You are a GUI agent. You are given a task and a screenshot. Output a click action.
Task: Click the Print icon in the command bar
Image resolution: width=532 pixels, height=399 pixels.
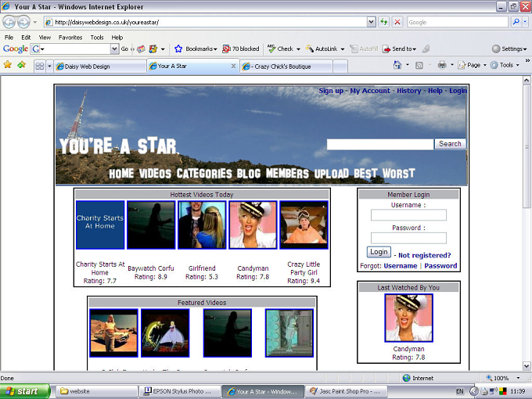[x=442, y=65]
